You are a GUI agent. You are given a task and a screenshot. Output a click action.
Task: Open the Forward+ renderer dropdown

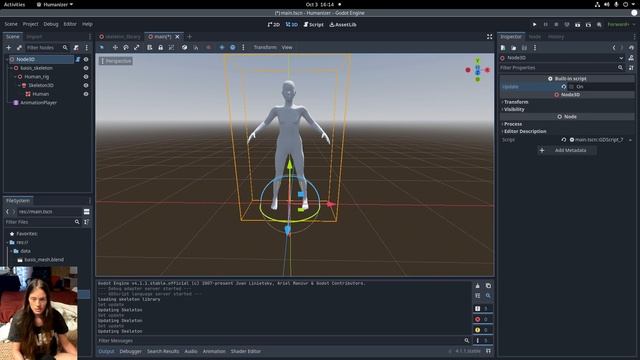pyautogui.click(x=621, y=24)
